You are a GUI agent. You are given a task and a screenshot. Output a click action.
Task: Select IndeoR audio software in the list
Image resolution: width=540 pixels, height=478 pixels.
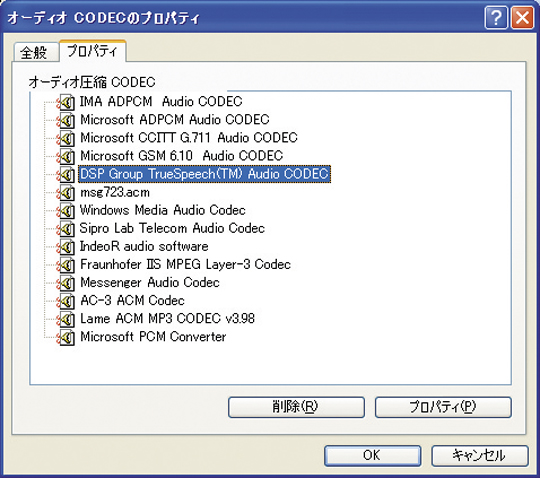[x=144, y=247]
